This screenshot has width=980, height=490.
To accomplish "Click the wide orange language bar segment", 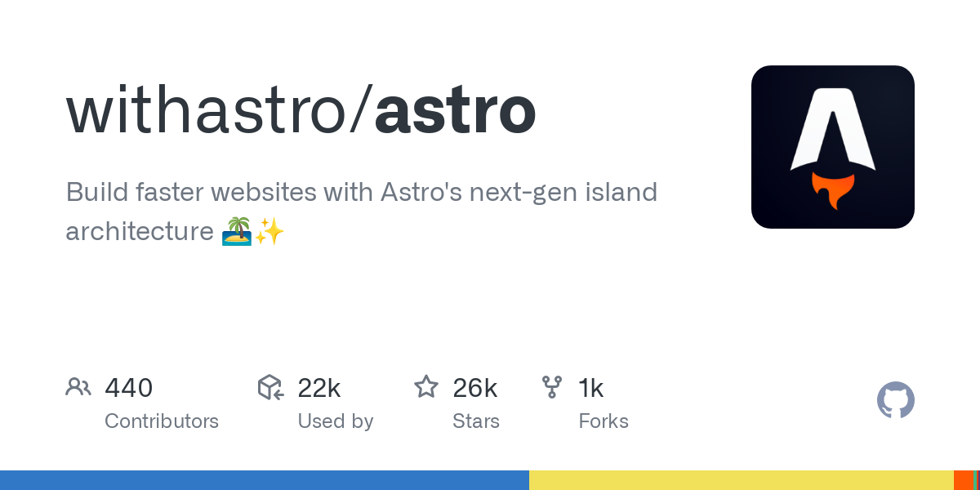I will (x=963, y=480).
